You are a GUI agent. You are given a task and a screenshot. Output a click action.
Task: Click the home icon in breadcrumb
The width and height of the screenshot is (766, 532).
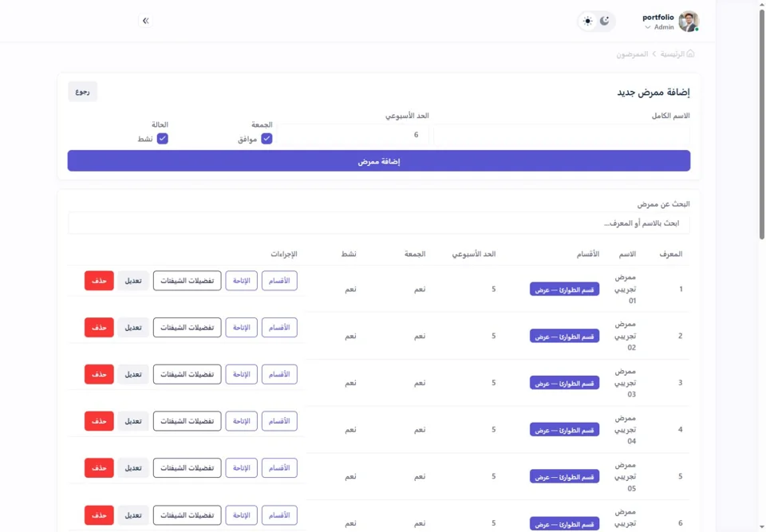690,53
